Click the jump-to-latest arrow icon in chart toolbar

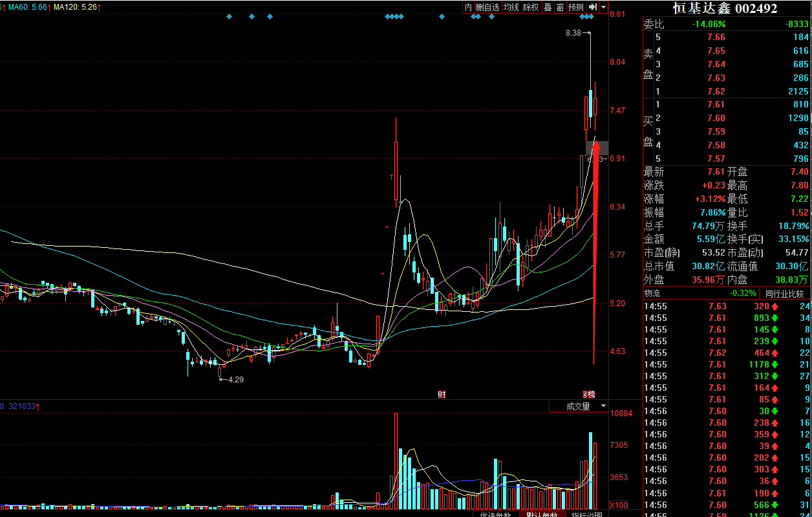592,7
